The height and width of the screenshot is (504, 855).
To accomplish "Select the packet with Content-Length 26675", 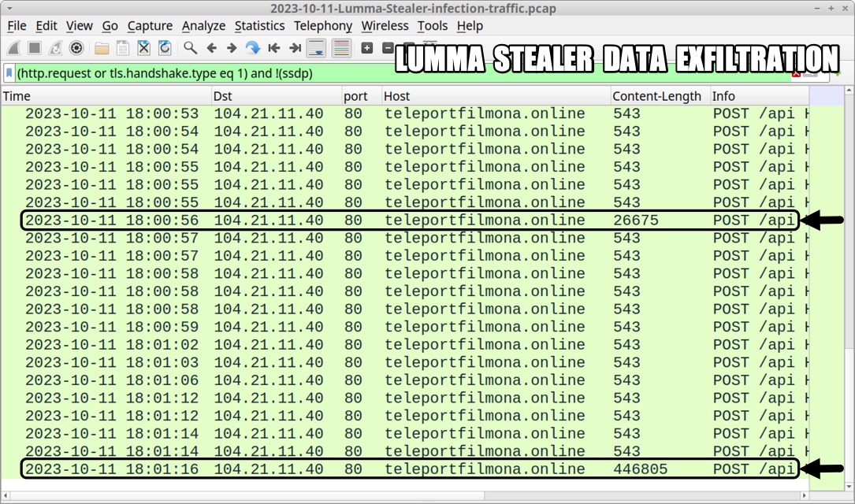I will coord(405,220).
